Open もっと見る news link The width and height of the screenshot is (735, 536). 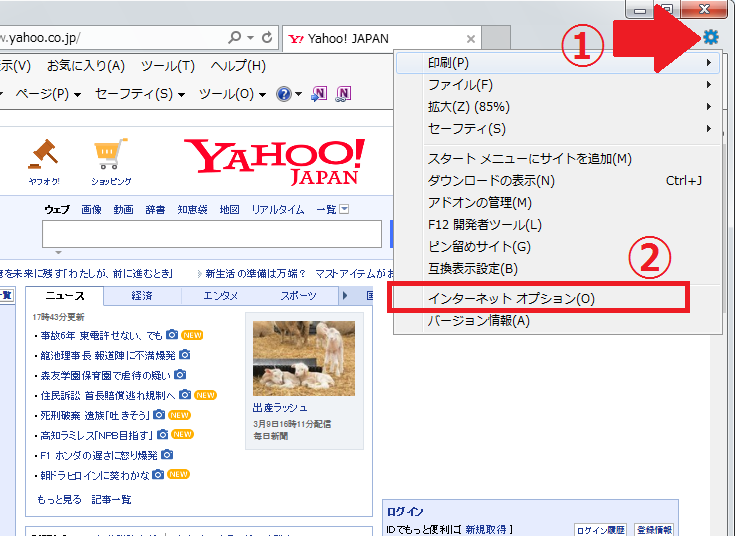(59, 499)
